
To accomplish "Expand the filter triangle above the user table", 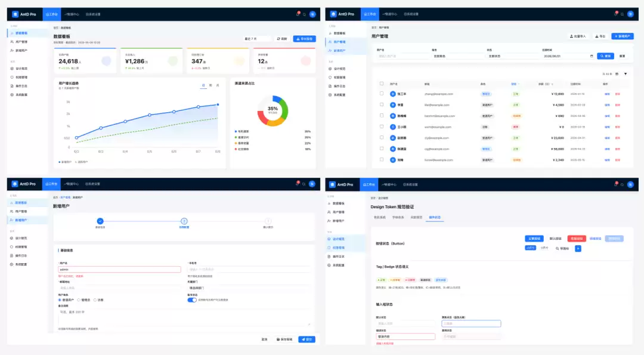I will coord(626,74).
